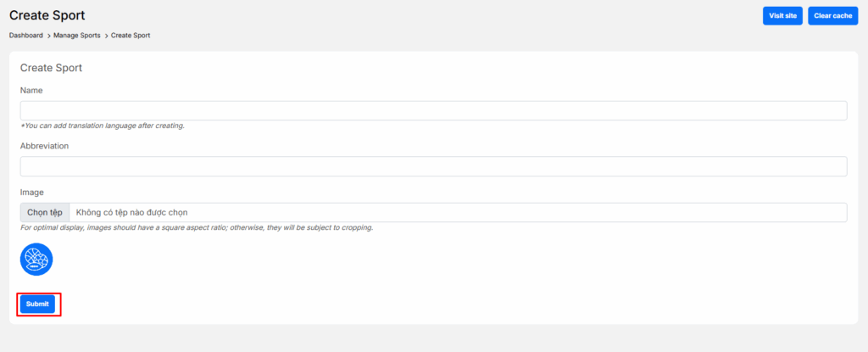Go to the Dashboard breadcrumb link
Viewport: 868px width, 352px height.
click(26, 36)
